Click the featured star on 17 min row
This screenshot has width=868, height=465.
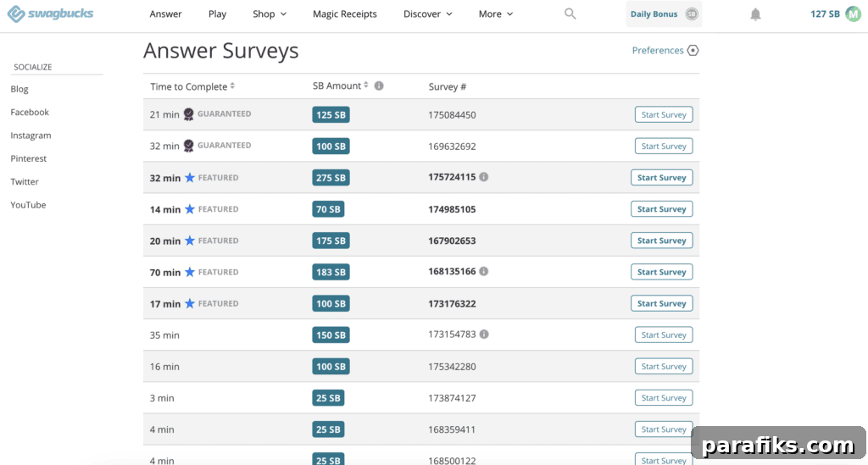[x=190, y=303]
